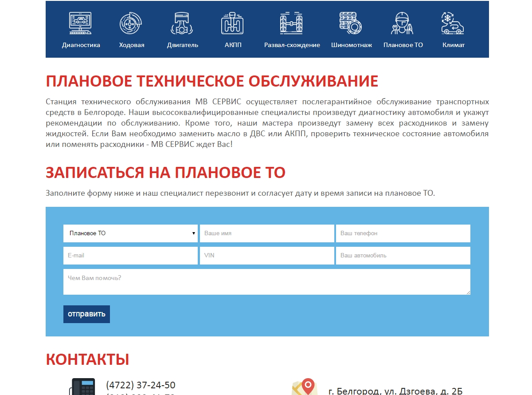
Task: Click the Плановое ТО mechanic icon
Action: [x=403, y=24]
